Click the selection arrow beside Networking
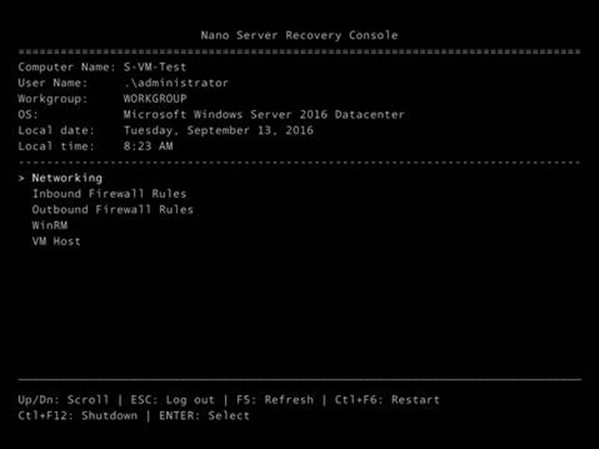 tap(21, 178)
